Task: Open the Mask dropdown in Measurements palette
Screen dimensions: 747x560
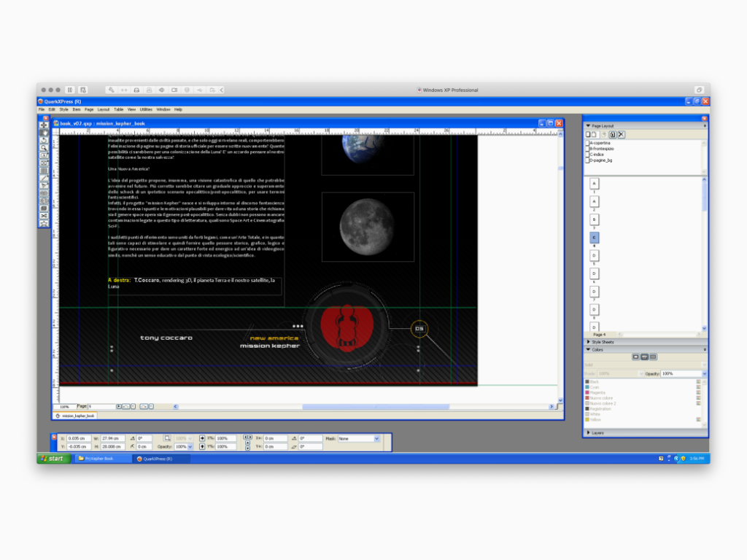Action: pyautogui.click(x=376, y=438)
